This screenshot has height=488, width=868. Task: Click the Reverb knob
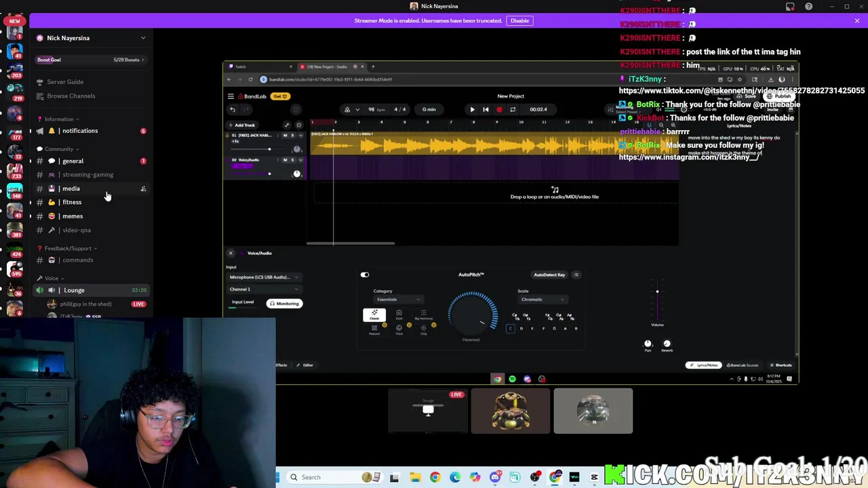(667, 344)
